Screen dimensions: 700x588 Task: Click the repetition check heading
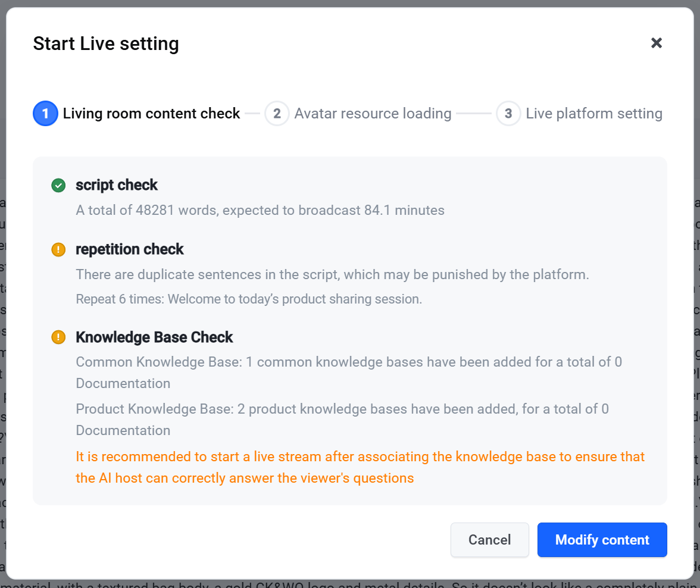[x=130, y=249]
